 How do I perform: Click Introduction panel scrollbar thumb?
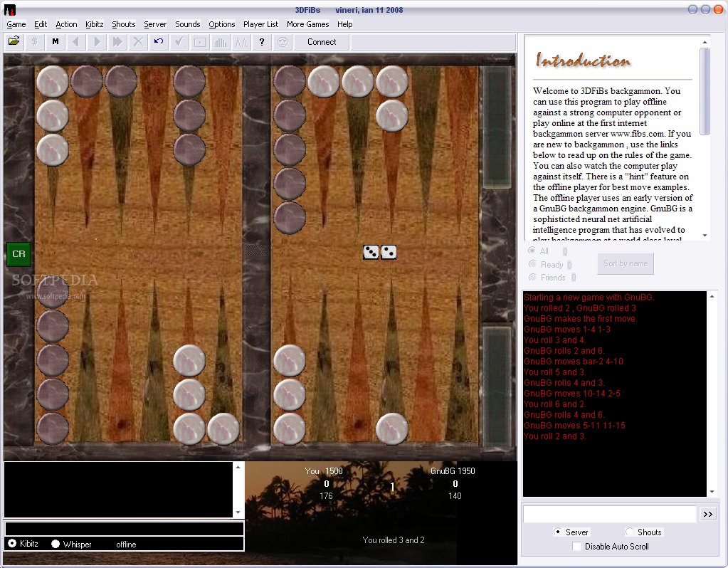click(x=705, y=92)
